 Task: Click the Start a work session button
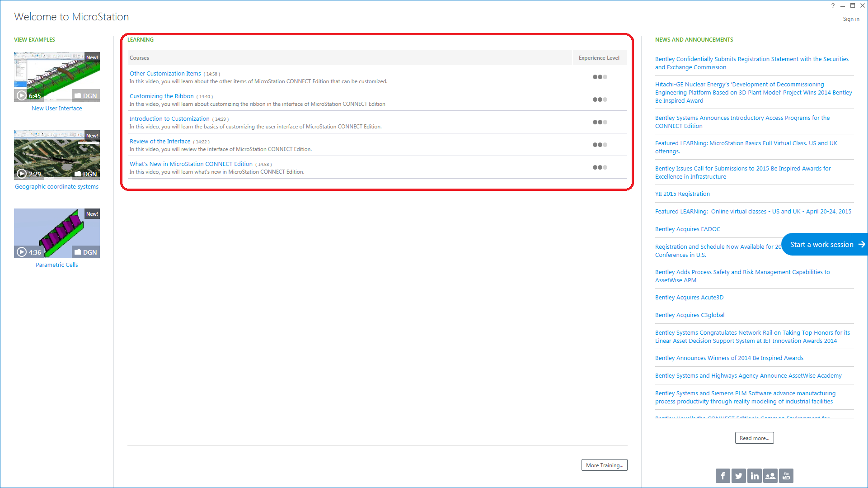[x=825, y=244]
